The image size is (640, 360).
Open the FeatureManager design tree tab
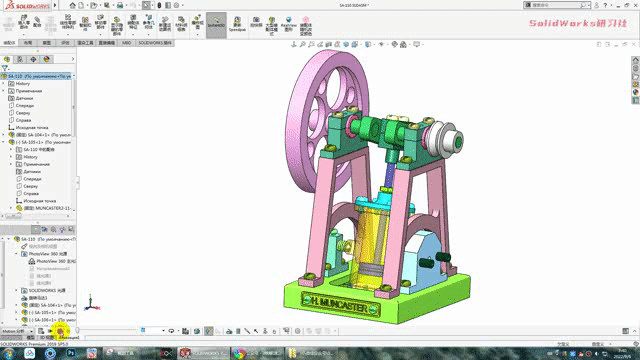coord(7,59)
